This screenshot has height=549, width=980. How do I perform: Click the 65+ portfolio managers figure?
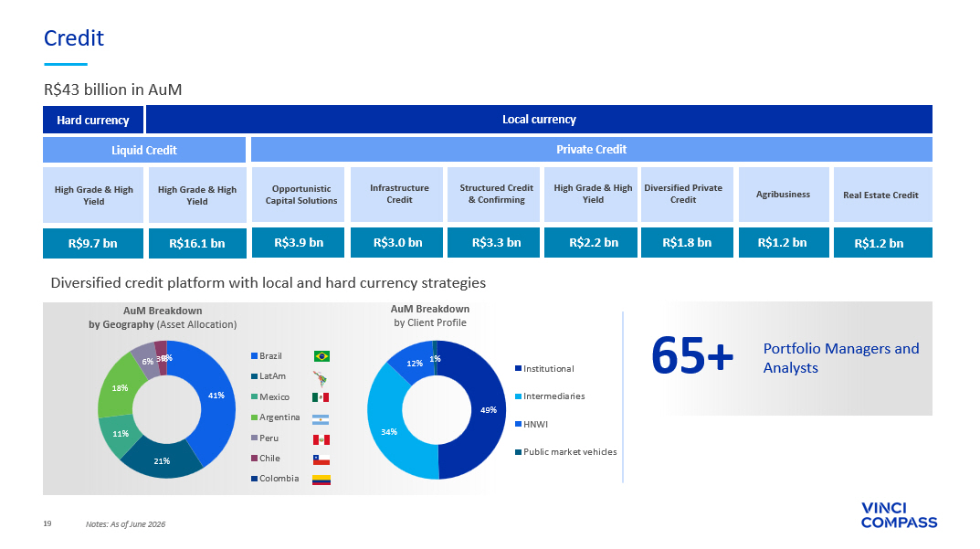(692, 355)
